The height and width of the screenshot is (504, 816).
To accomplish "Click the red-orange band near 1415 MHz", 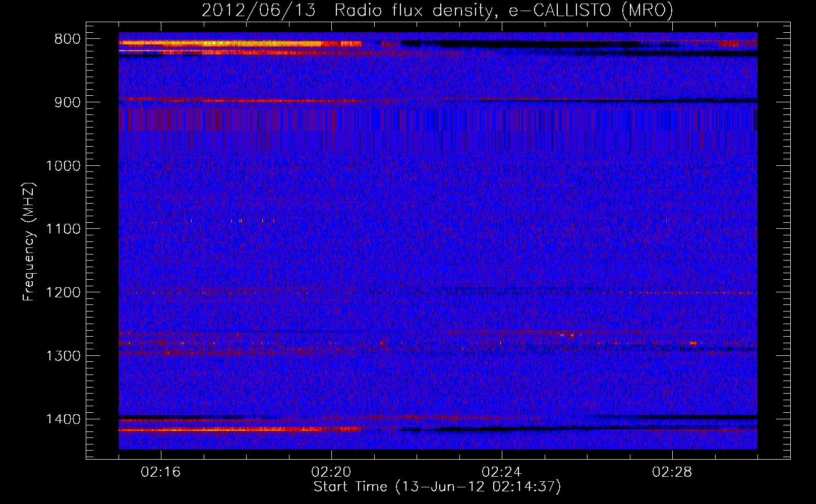I will (x=240, y=429).
